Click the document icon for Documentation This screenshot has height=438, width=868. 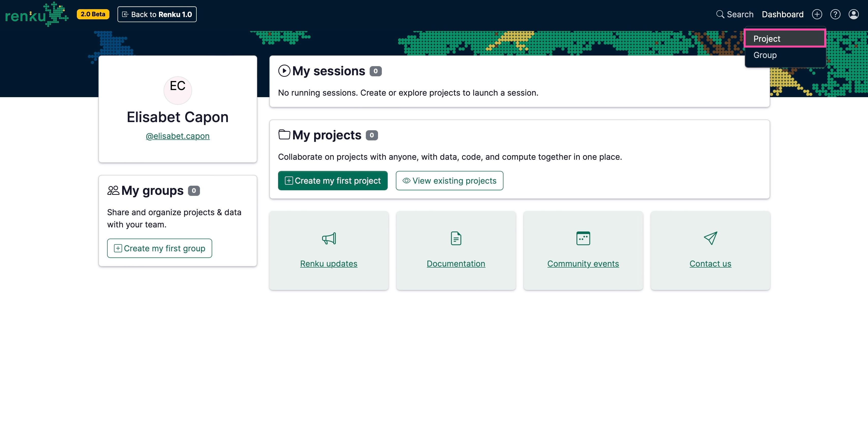coord(456,238)
